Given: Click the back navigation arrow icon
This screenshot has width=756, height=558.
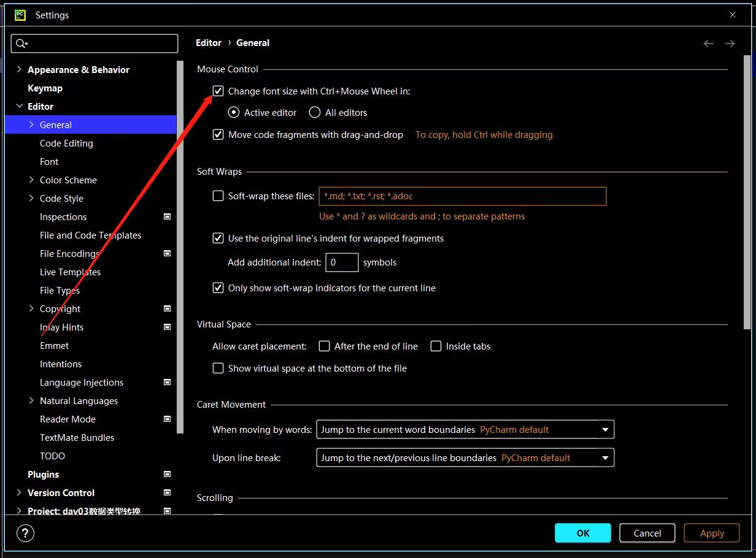Looking at the screenshot, I should (708, 44).
